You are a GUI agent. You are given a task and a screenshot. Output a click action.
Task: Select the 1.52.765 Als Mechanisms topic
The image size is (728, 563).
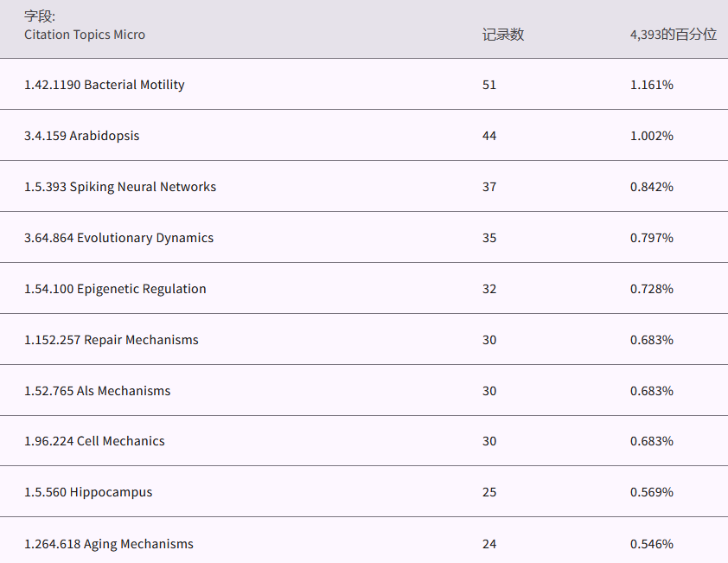click(97, 391)
